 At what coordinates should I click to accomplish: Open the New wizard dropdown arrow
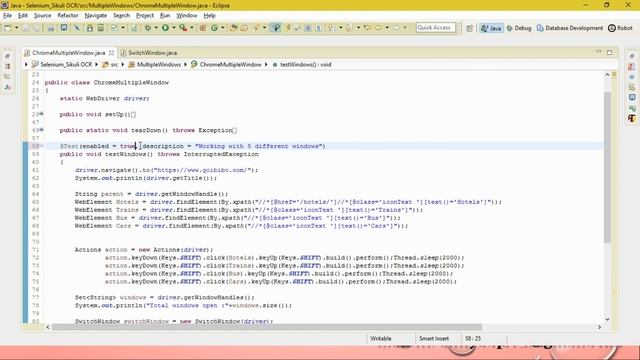click(16, 28)
